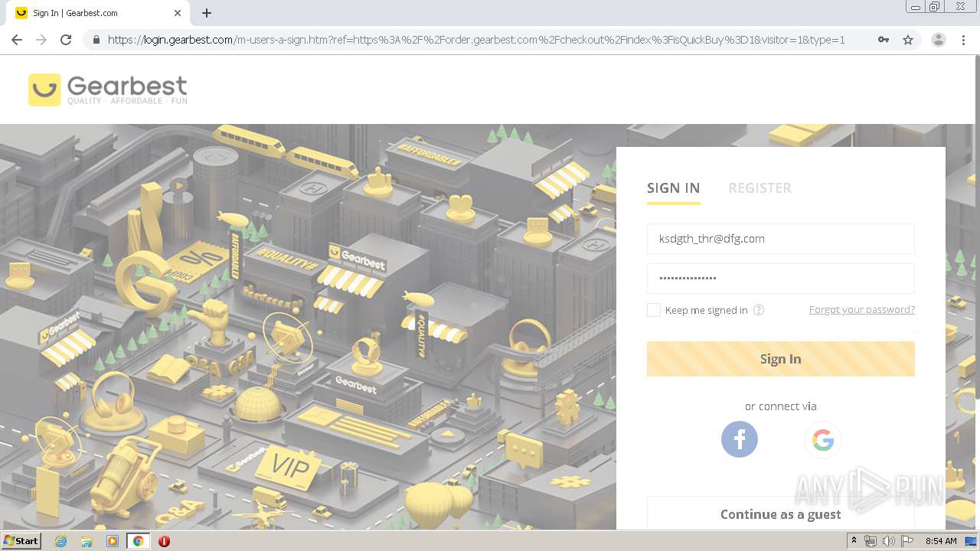This screenshot has width=980, height=551.
Task: Focus the password input field
Action: [781, 279]
